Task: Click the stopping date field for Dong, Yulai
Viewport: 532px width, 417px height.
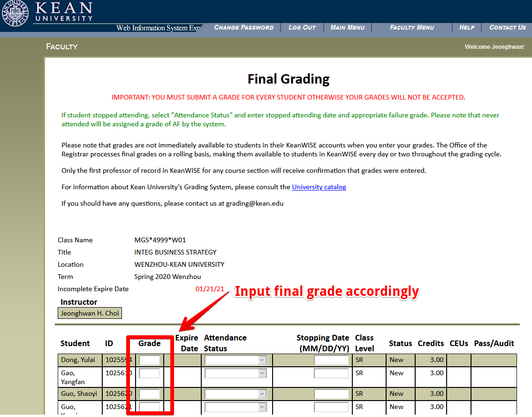Action: tap(332, 360)
